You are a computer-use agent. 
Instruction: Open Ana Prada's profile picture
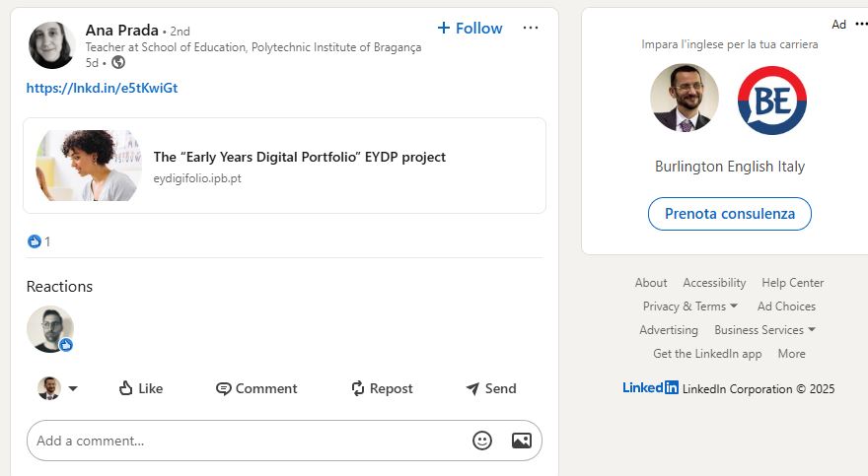tap(51, 45)
